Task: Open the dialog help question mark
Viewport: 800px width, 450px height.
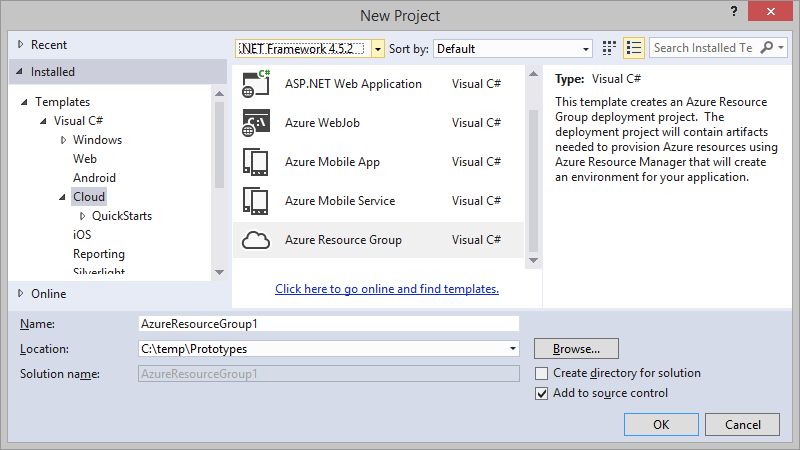Action: [734, 12]
